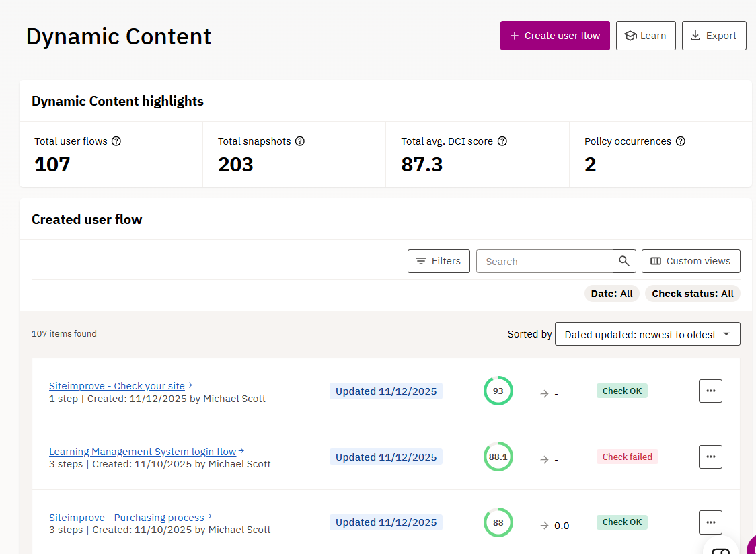Image resolution: width=756 pixels, height=554 pixels.
Task: Click help icon next to Total user flows
Action: tap(116, 141)
